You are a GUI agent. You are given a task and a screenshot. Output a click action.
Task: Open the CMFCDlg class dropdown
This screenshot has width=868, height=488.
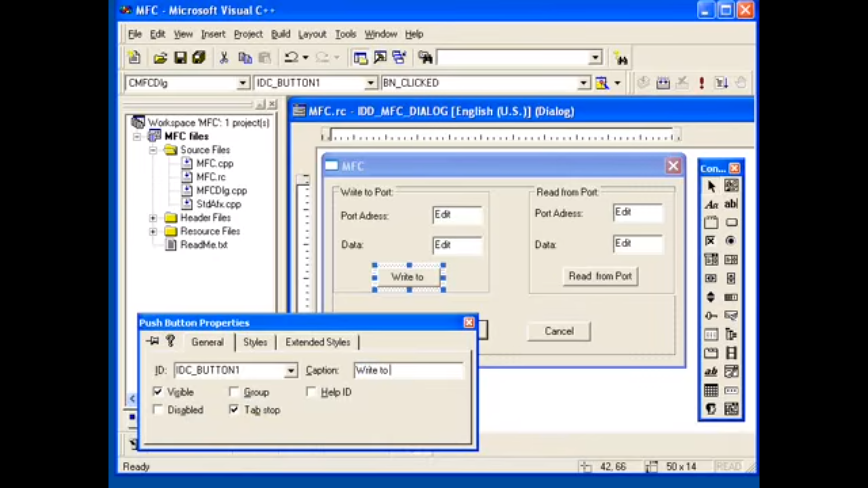coord(243,83)
